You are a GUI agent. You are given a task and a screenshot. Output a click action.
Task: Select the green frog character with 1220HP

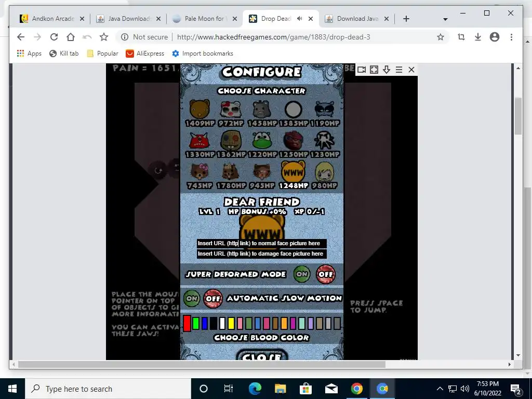(262, 140)
